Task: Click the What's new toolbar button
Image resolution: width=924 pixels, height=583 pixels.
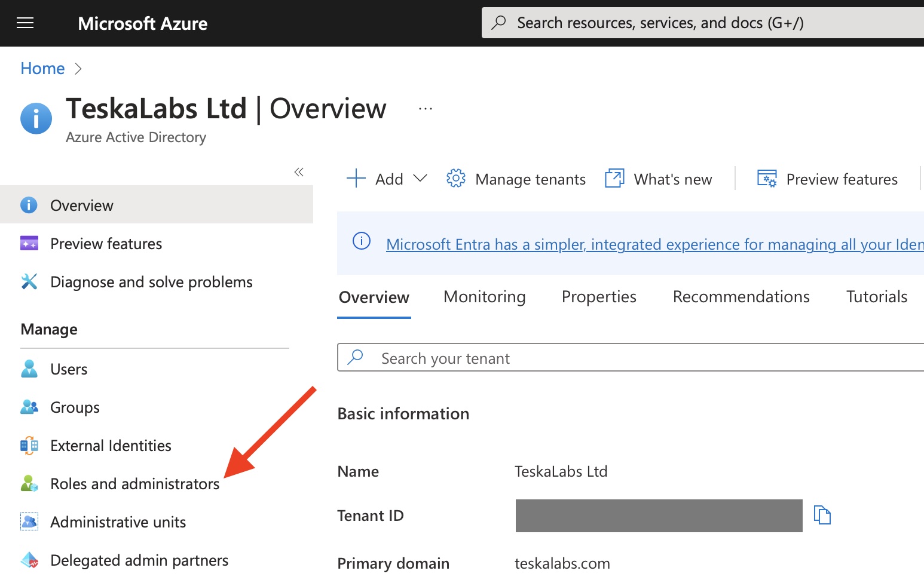Action: [658, 179]
